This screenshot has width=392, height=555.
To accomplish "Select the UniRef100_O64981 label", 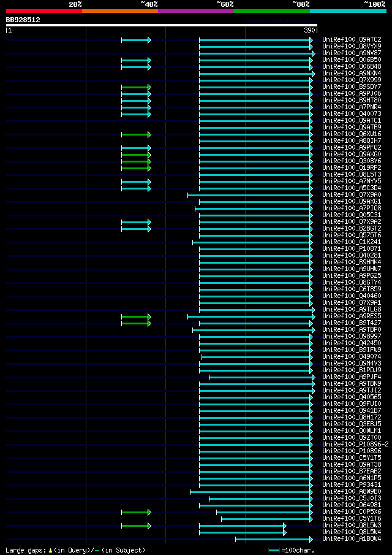I will (352, 505).
